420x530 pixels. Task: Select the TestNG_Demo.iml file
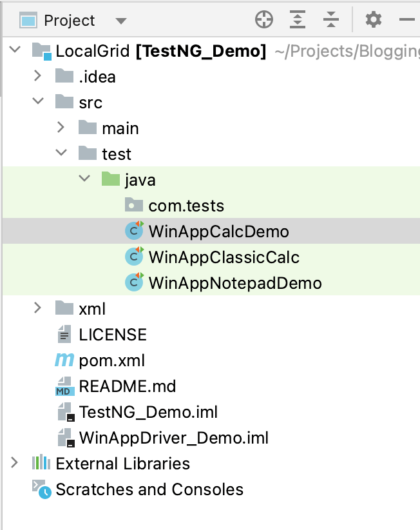pos(148,412)
